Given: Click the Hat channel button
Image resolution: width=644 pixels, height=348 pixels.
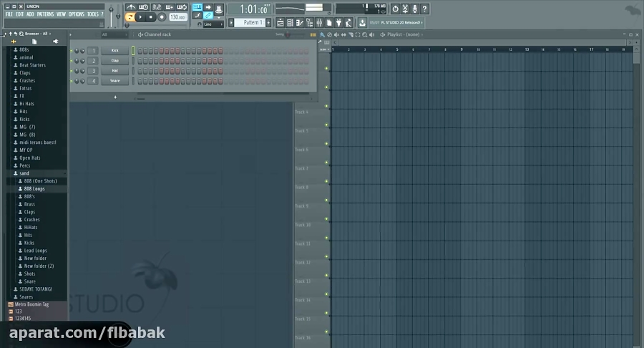Looking at the screenshot, I should [115, 71].
